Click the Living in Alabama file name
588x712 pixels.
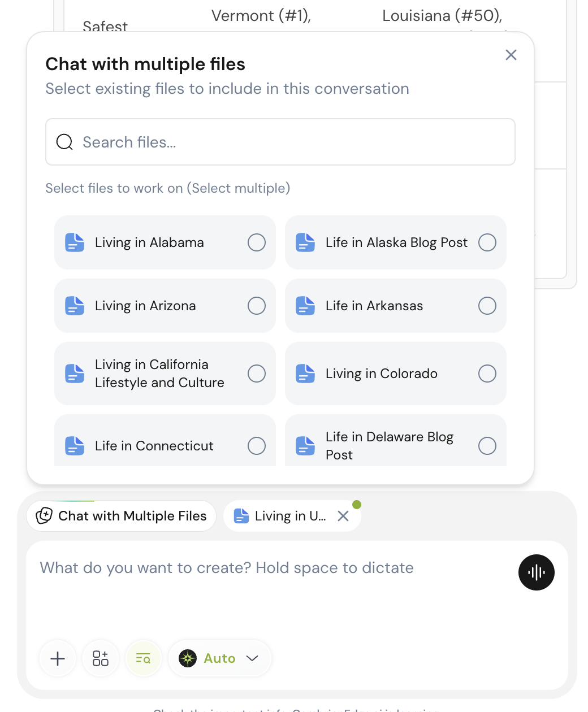pos(149,242)
